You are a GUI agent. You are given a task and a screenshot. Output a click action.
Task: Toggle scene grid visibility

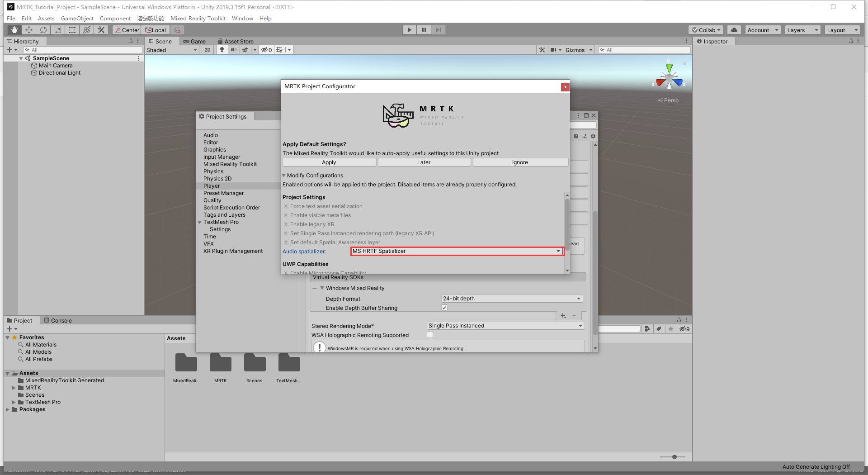tap(279, 50)
